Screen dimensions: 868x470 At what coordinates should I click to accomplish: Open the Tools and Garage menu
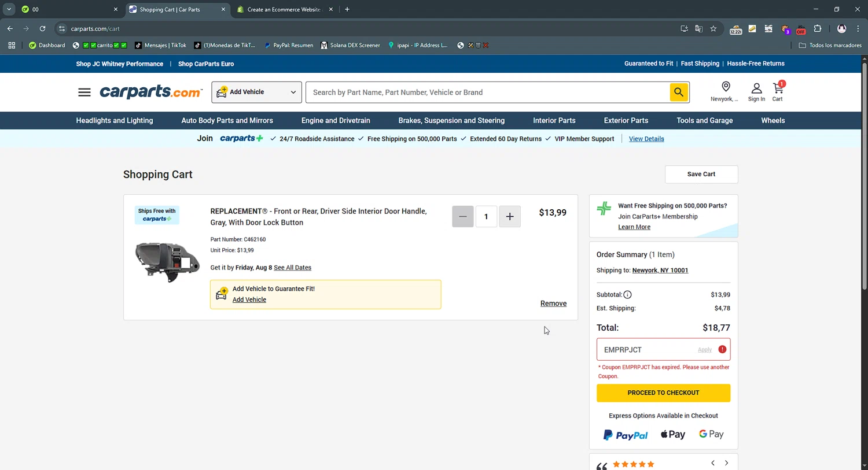pyautogui.click(x=705, y=120)
